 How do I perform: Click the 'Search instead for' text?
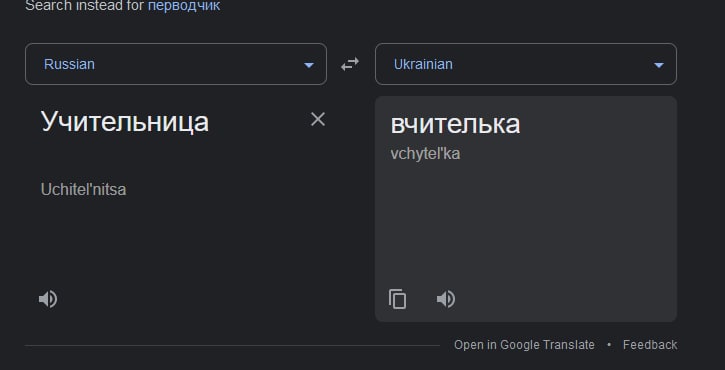click(85, 6)
